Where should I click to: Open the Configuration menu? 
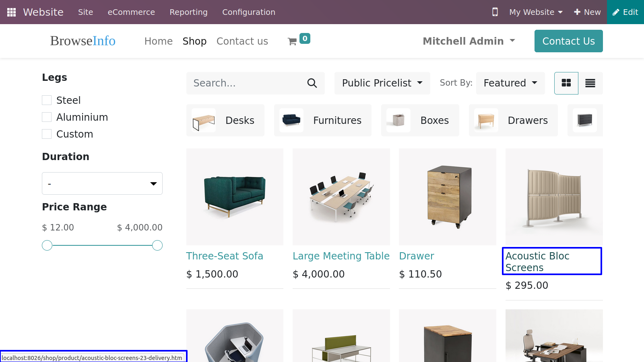(x=249, y=12)
